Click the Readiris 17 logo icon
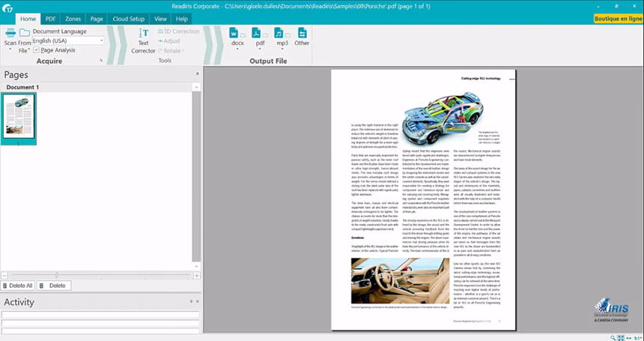This screenshot has height=341, width=644. 7,7
